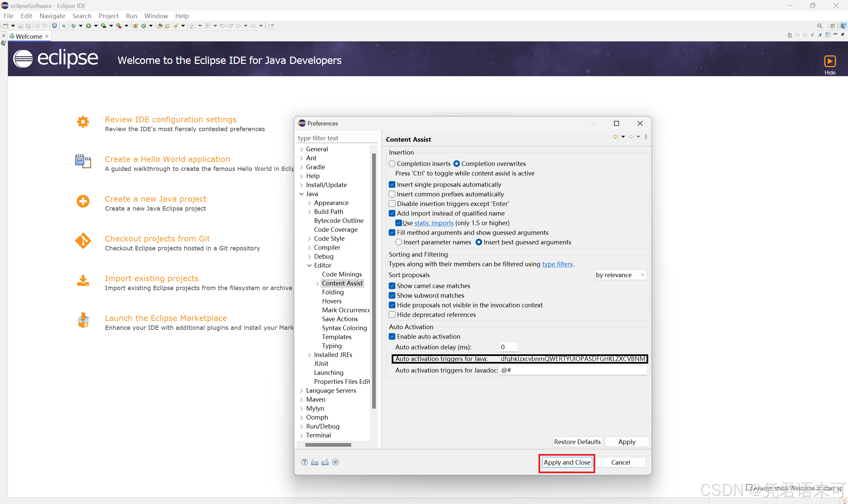This screenshot has width=848, height=504.
Task: Open Create a new Java project link
Action: pyautogui.click(x=156, y=199)
